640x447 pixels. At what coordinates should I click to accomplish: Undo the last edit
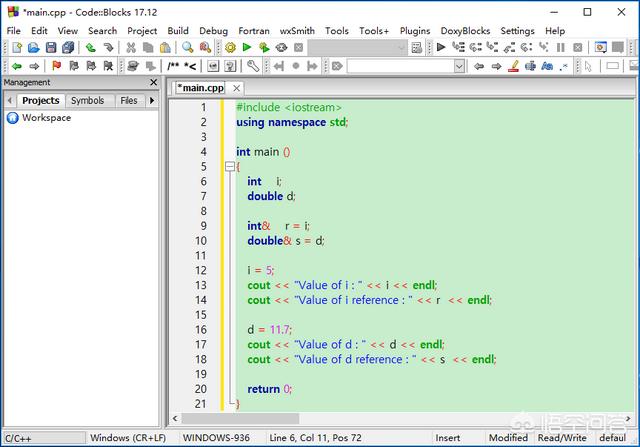tap(91, 47)
